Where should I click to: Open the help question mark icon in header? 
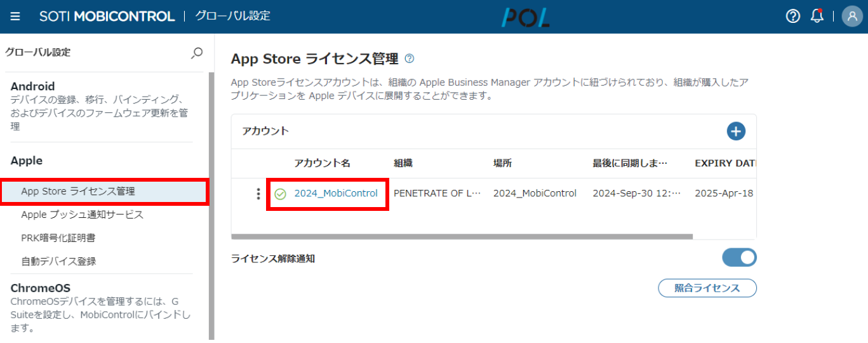(x=793, y=17)
